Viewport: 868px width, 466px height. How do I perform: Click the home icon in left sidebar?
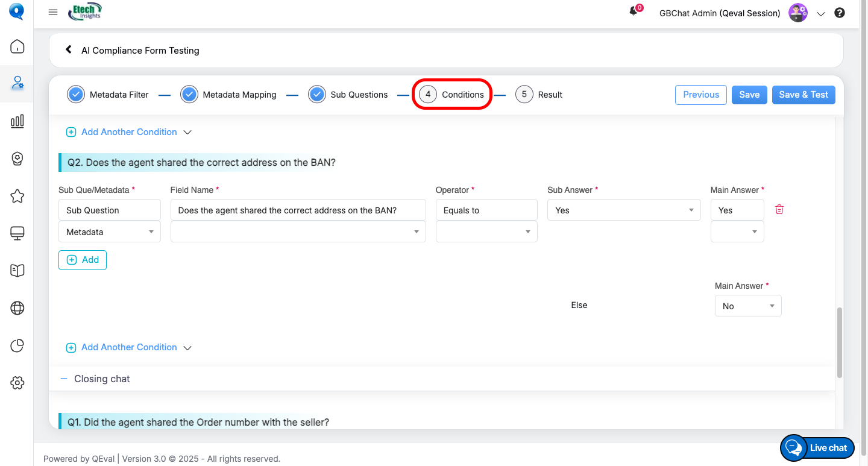pos(17,46)
